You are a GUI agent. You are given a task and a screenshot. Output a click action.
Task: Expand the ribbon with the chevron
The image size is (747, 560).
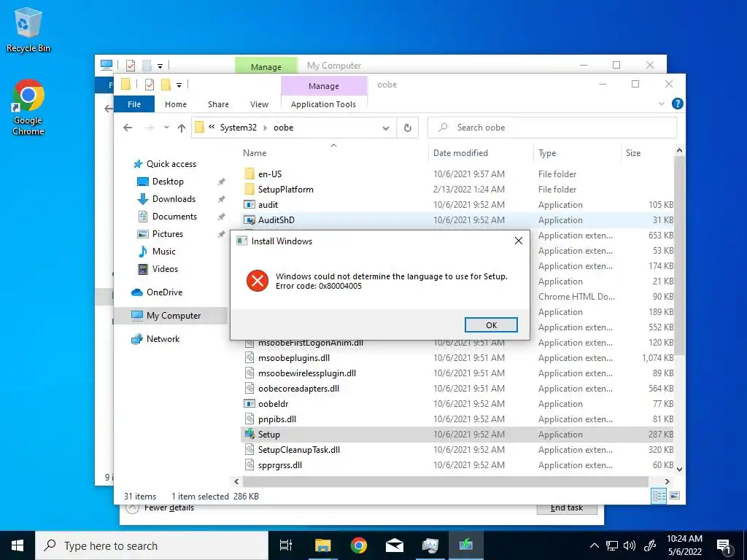tap(661, 104)
